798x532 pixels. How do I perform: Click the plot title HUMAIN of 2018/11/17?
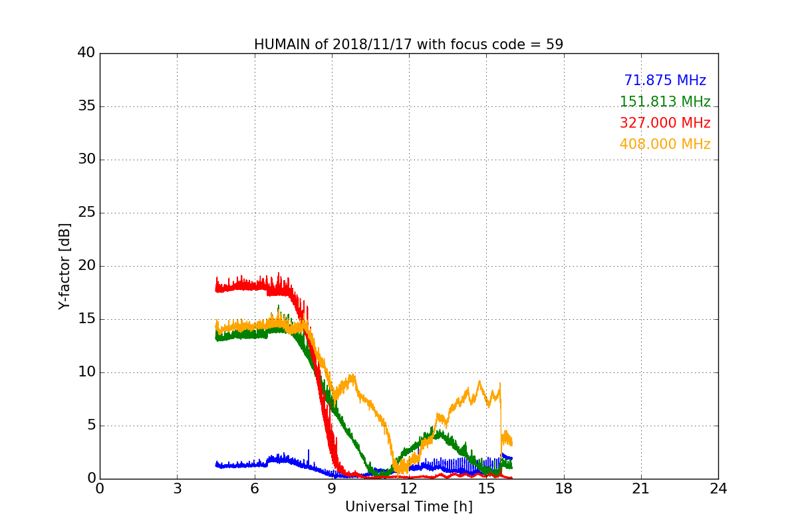[x=408, y=45]
